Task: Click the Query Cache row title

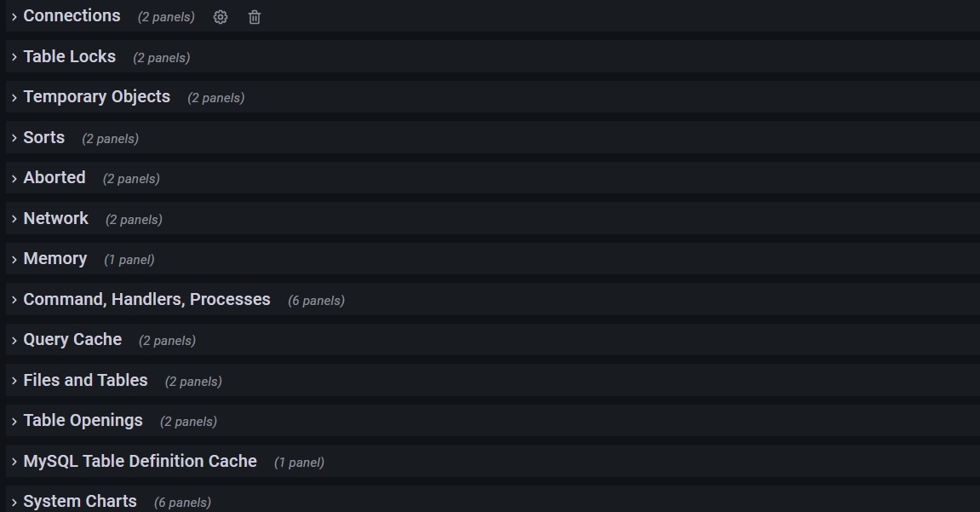Action: click(x=72, y=340)
